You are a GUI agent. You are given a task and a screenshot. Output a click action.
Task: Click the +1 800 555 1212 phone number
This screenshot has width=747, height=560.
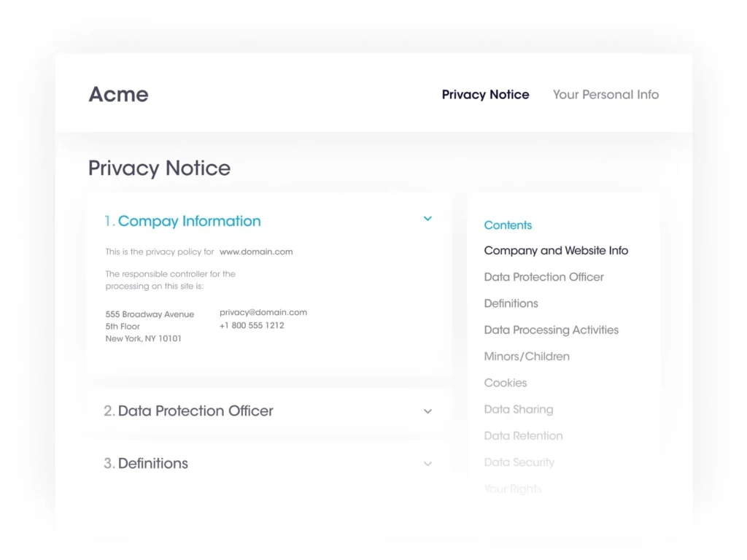point(252,325)
